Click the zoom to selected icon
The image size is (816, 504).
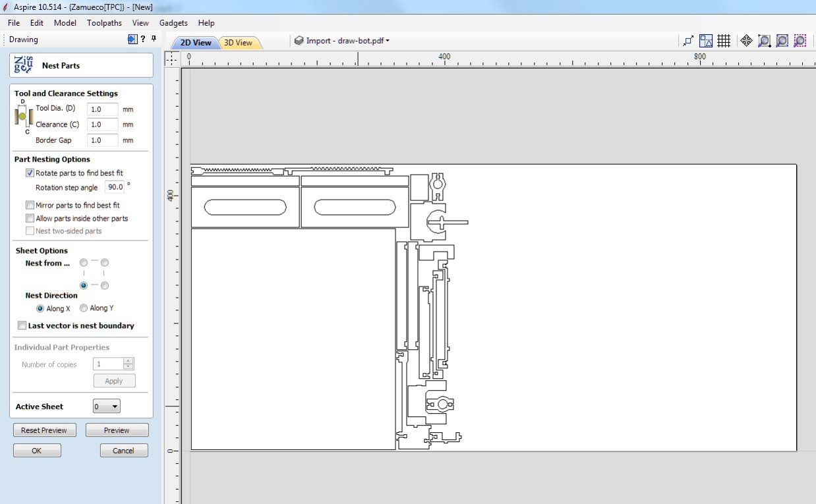coord(800,41)
